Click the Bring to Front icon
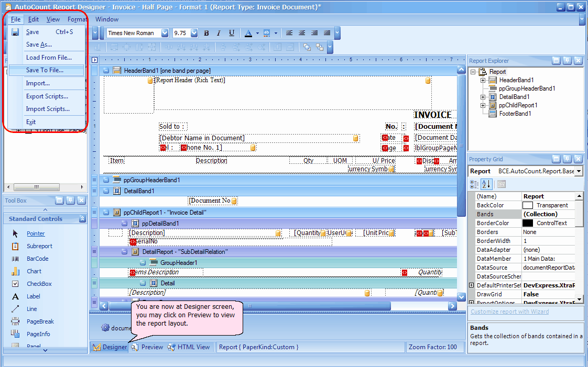The height and width of the screenshot is (367, 588). pos(307,47)
